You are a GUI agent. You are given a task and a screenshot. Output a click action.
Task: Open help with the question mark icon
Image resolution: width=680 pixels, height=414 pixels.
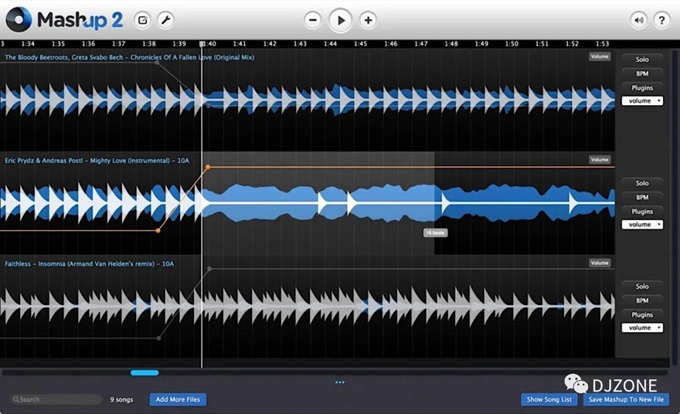pyautogui.click(x=662, y=20)
